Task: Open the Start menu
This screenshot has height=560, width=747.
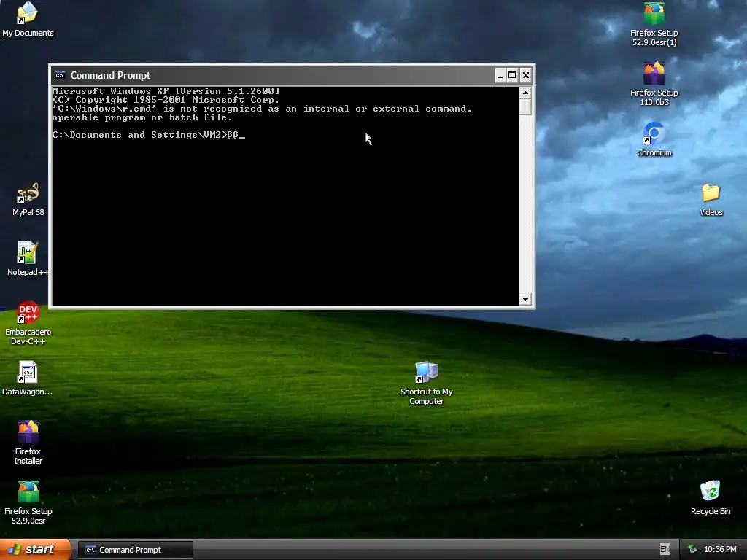Action: 35,550
